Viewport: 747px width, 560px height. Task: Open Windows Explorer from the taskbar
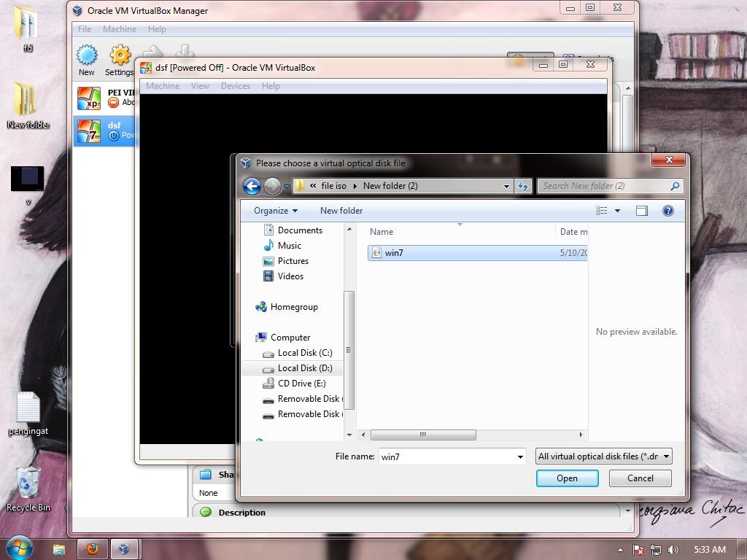[x=58, y=550]
